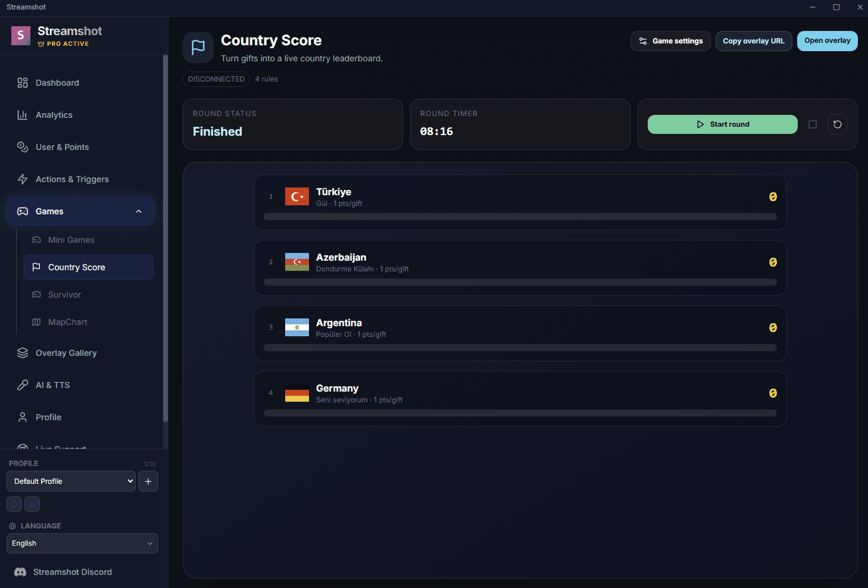
Task: Click the Argentina flag thumbnail
Action: click(297, 327)
